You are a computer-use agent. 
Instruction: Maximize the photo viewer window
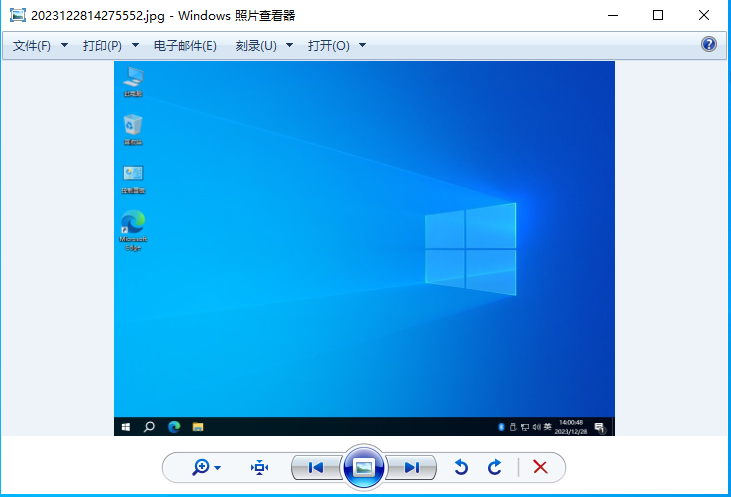click(x=658, y=15)
